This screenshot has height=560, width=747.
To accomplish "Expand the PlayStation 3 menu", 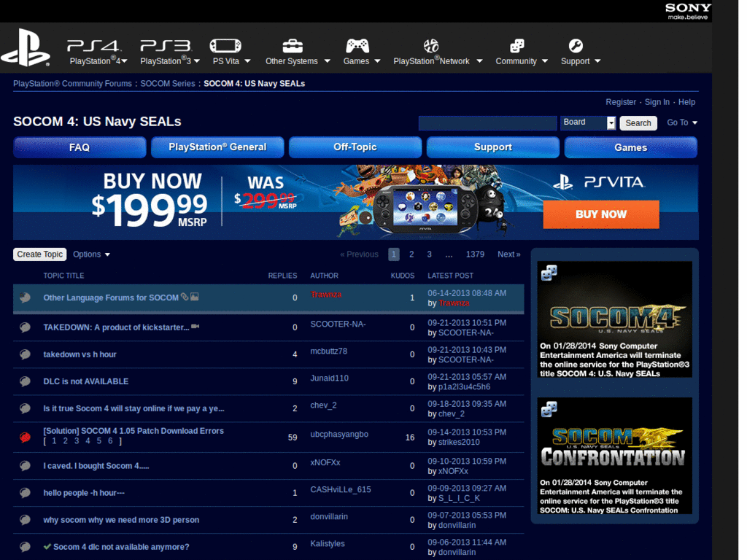I will [x=197, y=61].
